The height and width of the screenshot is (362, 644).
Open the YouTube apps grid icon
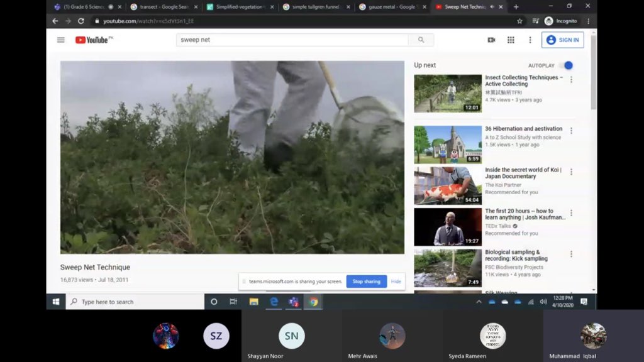click(x=511, y=40)
